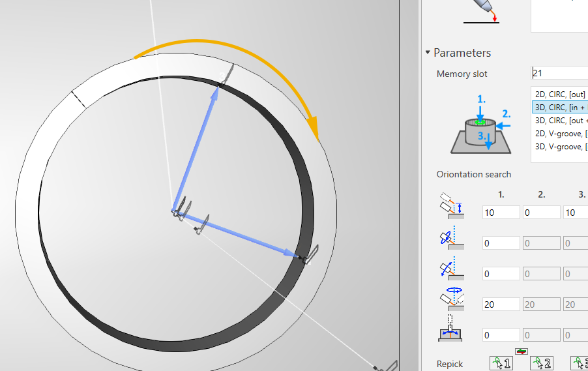The width and height of the screenshot is (588, 371).
Task: Choose the '3D, CIRC, [out' list entry
Action: (560, 121)
